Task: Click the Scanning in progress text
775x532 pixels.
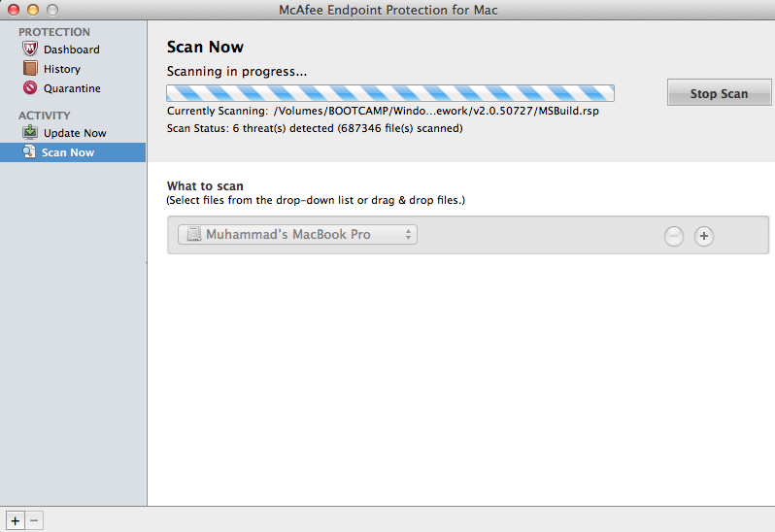Action: tap(237, 72)
